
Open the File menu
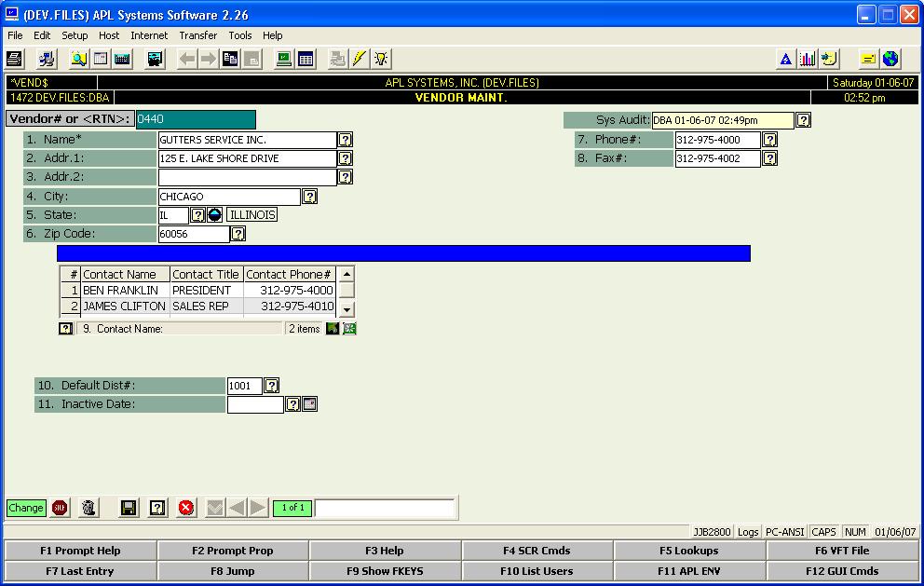pos(15,35)
